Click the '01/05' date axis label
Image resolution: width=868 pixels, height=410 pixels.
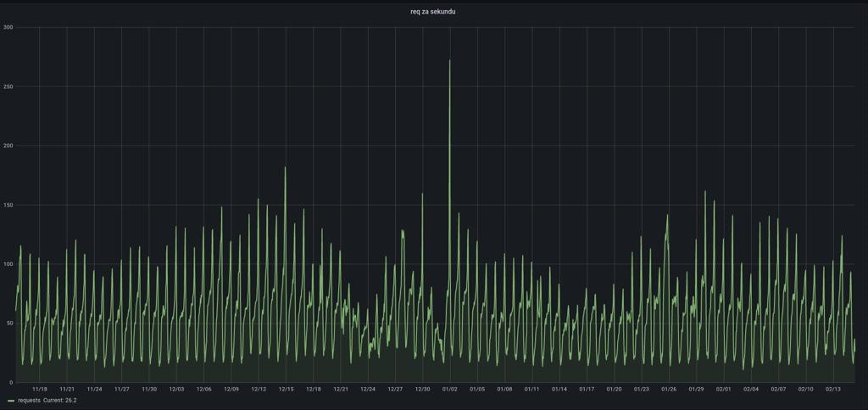(x=478, y=389)
